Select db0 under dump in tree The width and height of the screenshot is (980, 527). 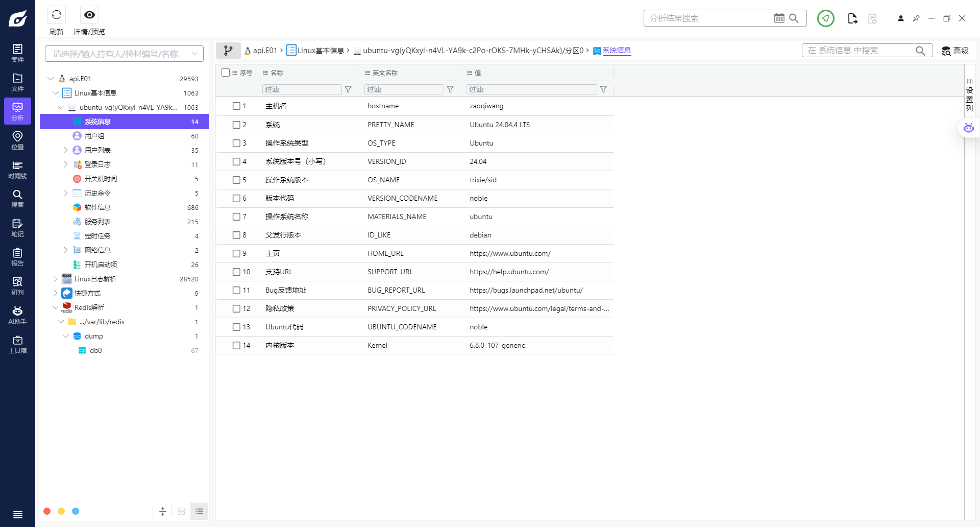pos(124,350)
